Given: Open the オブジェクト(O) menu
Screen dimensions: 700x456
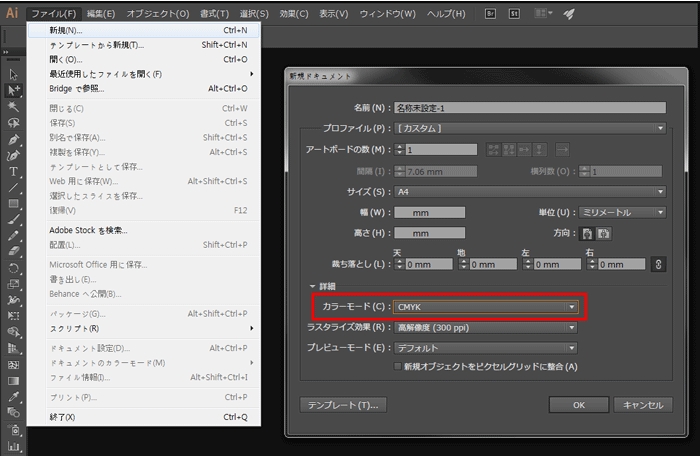Looking at the screenshot, I should coord(158,14).
